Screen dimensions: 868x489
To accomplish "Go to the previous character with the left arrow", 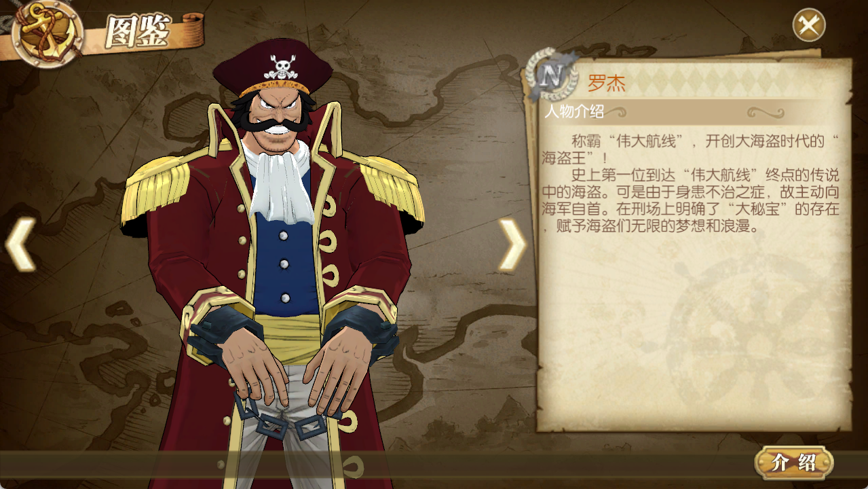I will (20, 244).
